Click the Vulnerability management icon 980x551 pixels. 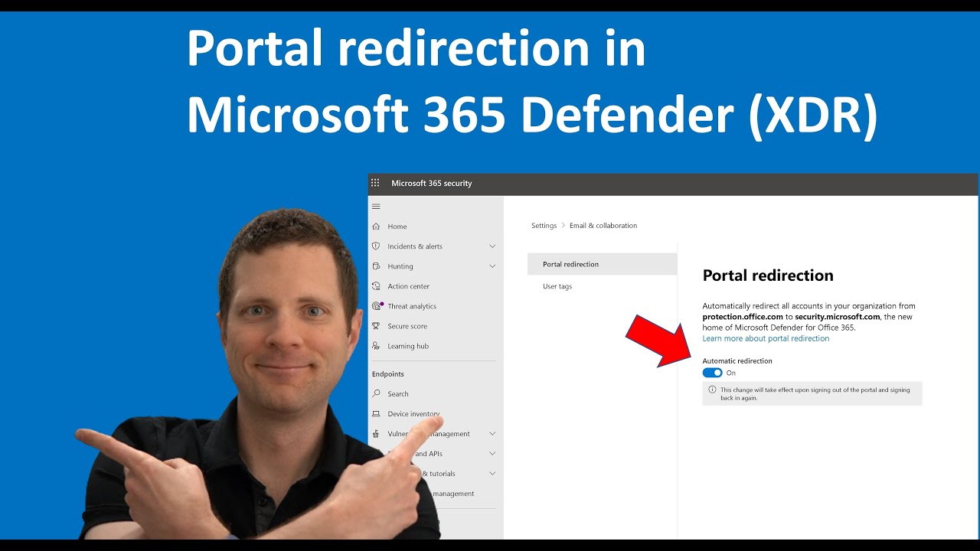[376, 434]
